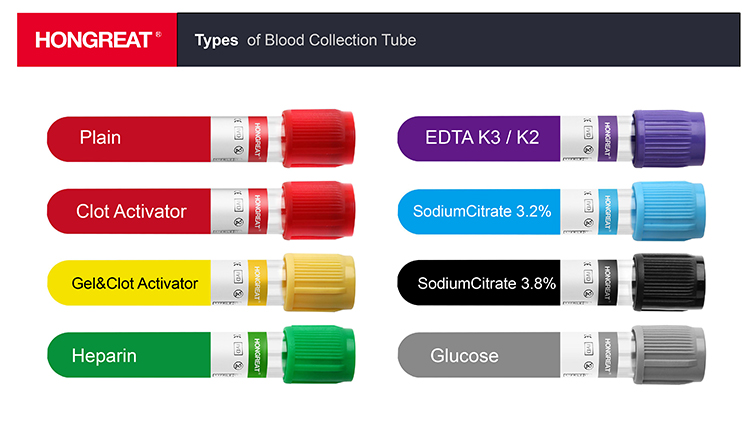Select the SodiumCitrate 3.8% black label
Image resolution: width=750 pixels, height=422 pixels.
click(486, 283)
